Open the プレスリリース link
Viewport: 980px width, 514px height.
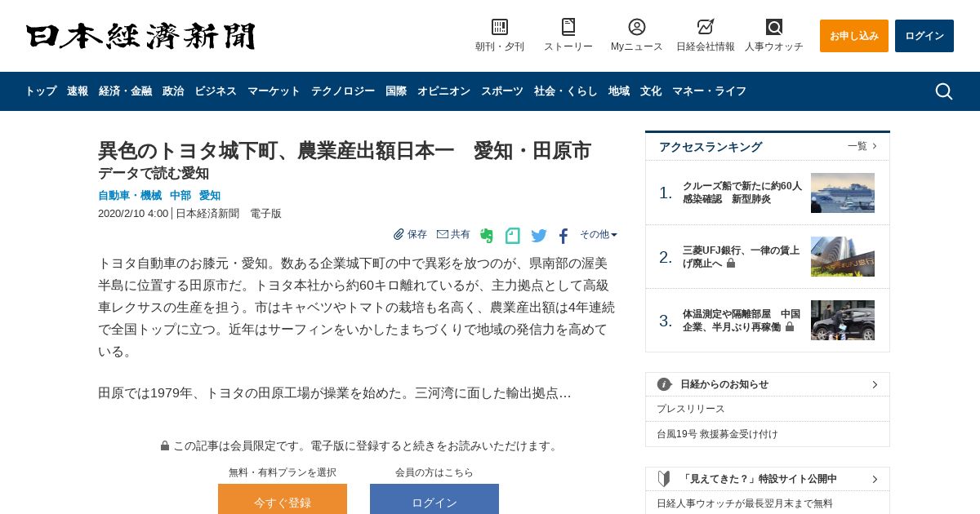[x=691, y=409]
